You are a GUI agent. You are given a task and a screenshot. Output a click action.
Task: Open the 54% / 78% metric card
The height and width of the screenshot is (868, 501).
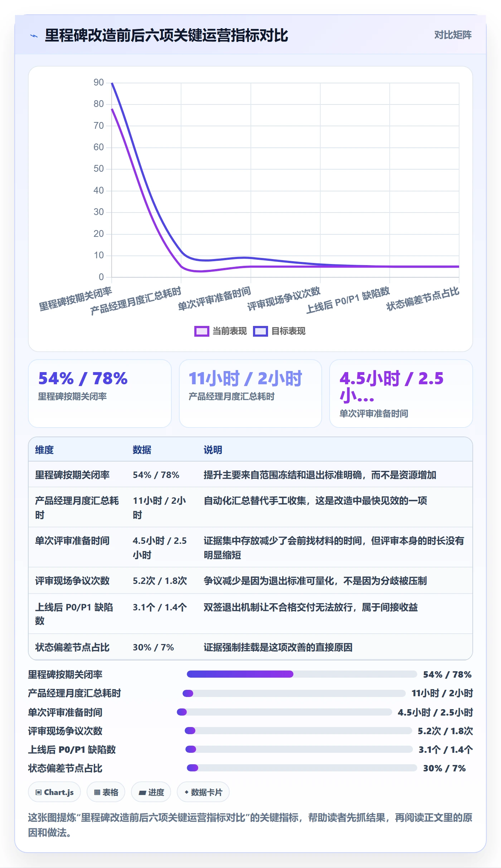100,393
